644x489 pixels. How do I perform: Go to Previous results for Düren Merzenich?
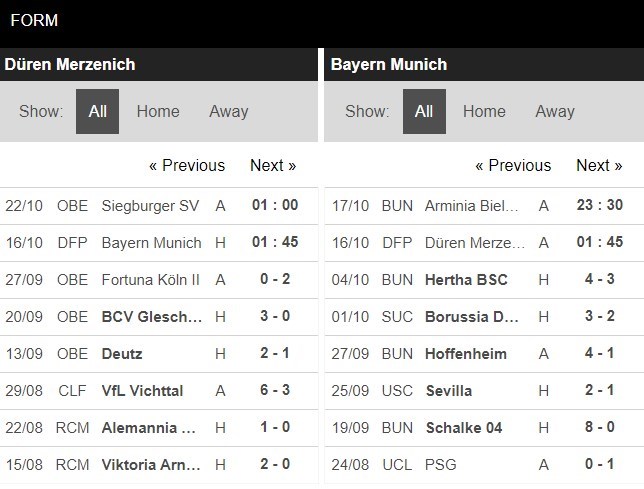click(x=187, y=165)
